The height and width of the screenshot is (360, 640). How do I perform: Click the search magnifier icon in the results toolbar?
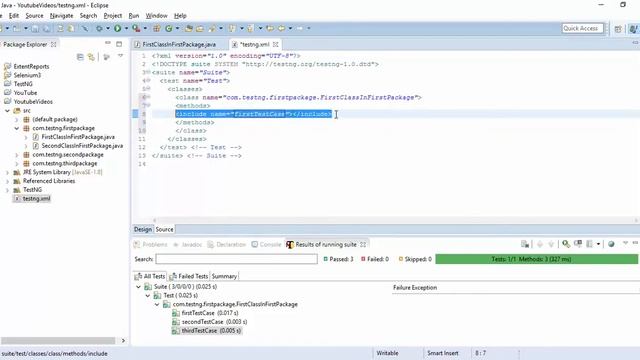[566, 244]
